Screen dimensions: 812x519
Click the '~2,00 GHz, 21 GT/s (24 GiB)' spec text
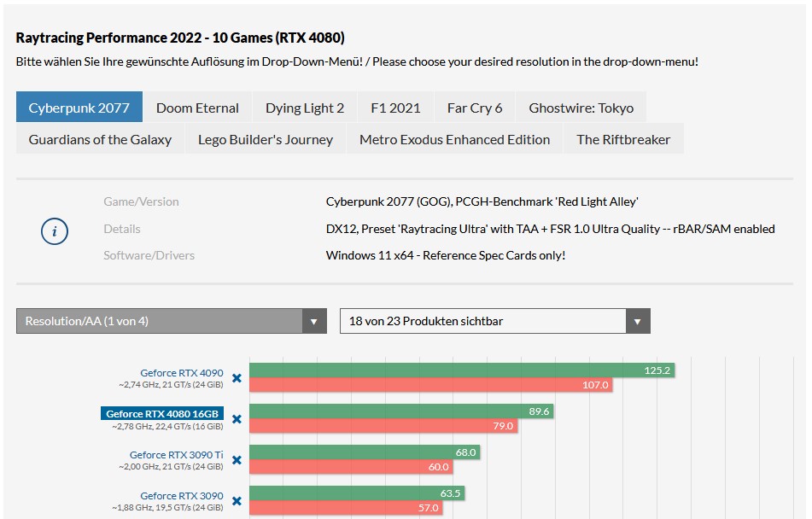(x=171, y=467)
